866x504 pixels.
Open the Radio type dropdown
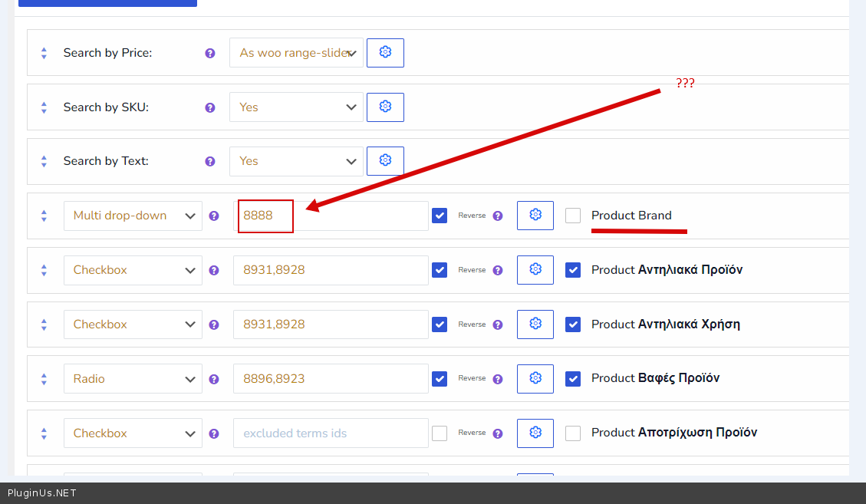(133, 379)
